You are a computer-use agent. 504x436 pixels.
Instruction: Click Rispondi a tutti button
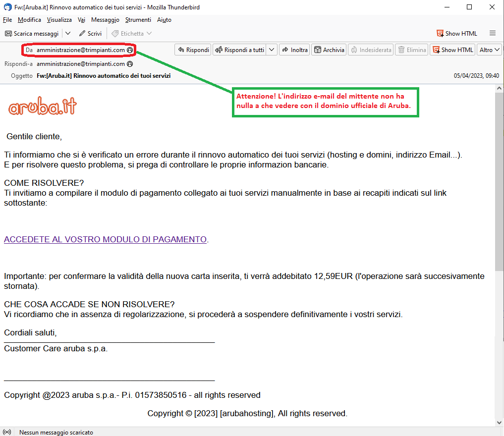[240, 50]
